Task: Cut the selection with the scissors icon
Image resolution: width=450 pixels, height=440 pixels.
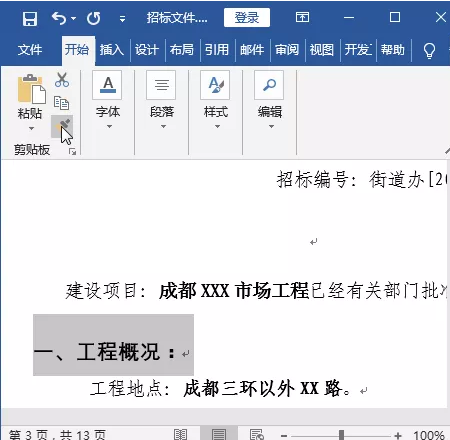Action: (x=62, y=80)
